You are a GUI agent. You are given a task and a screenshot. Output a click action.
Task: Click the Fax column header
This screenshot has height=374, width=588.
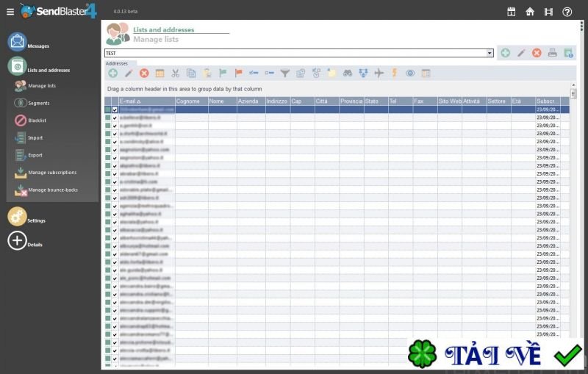426,101
